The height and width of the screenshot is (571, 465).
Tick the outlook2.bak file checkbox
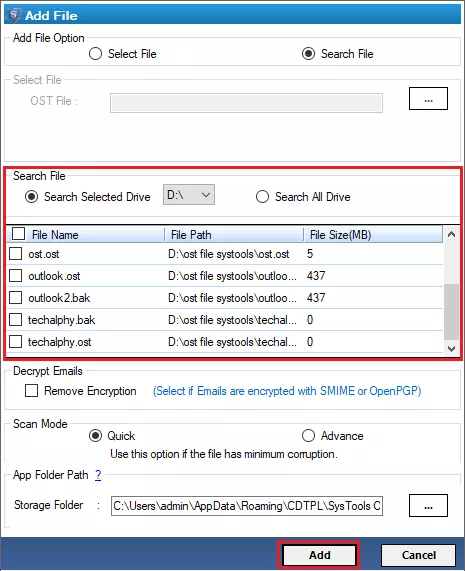15,298
